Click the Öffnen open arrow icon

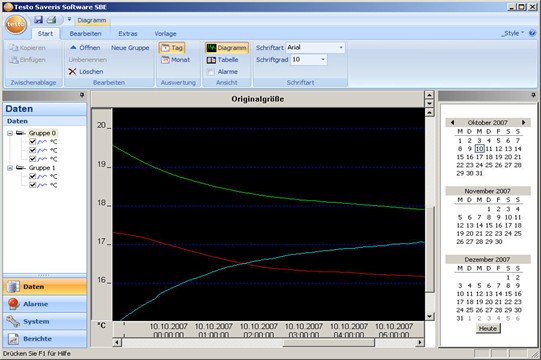coord(73,48)
